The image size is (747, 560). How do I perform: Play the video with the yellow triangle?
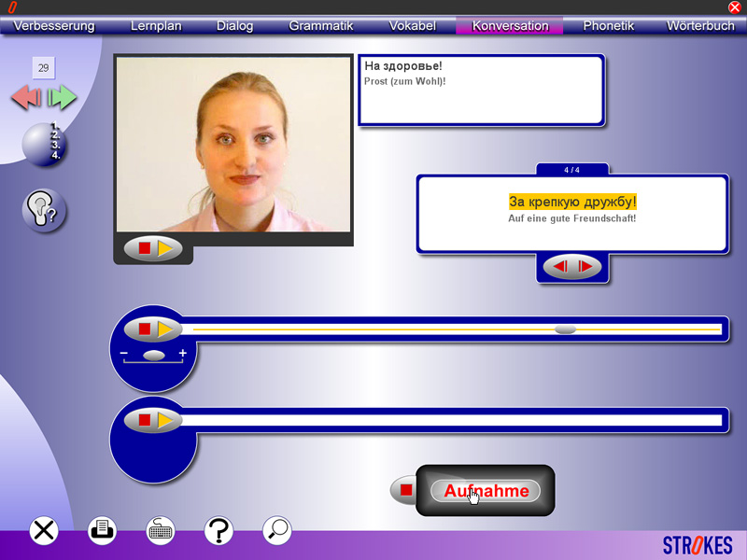pyautogui.click(x=165, y=248)
